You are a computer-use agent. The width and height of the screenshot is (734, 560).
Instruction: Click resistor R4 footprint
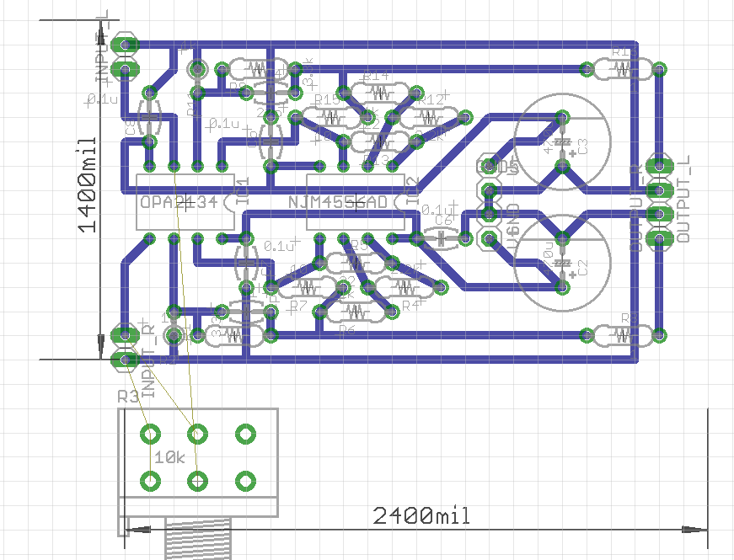pos(403,287)
